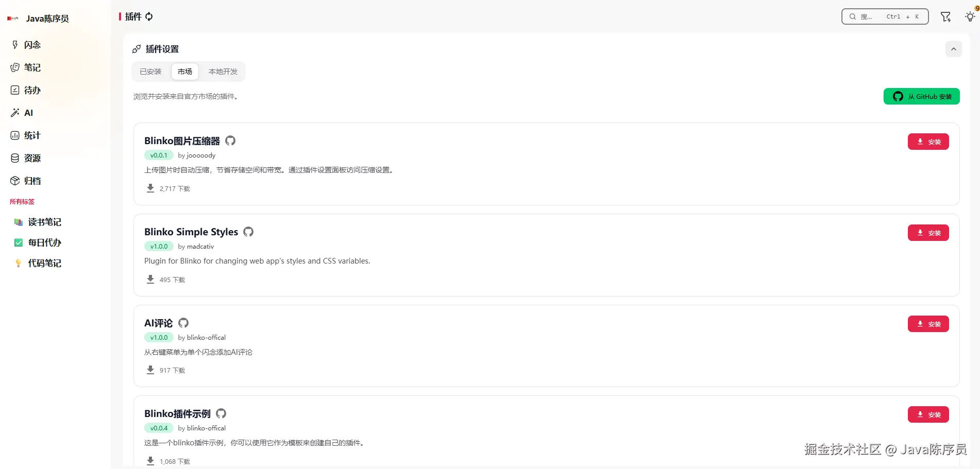
Task: Click the refresh icon beside 插件 title
Action: pos(149,16)
